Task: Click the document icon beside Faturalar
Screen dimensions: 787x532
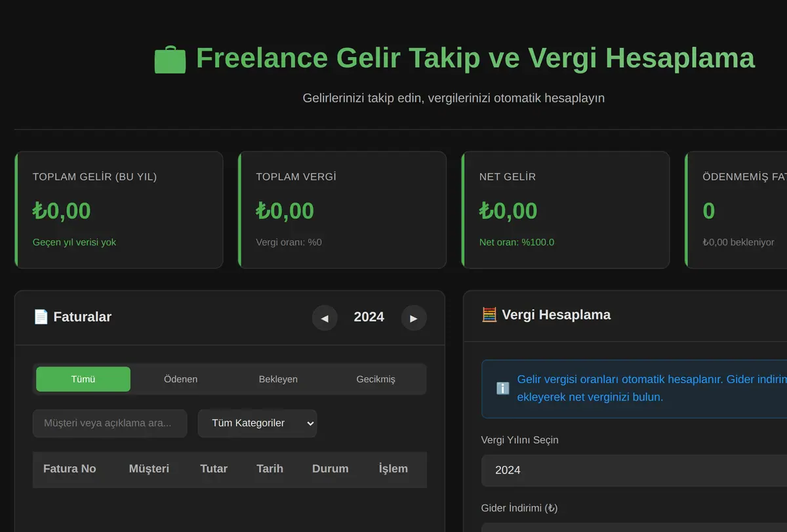Action: point(41,317)
